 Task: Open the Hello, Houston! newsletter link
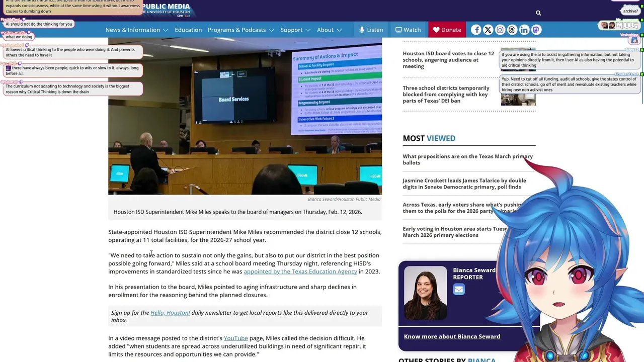(170, 313)
